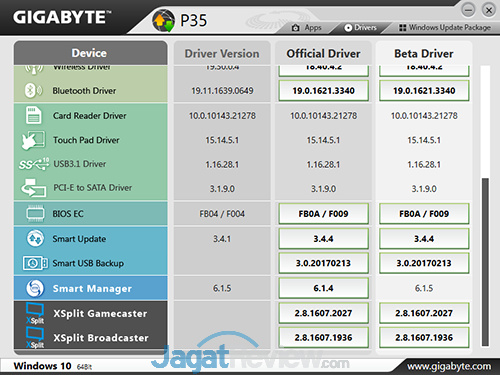Select the XSplit Broadcaster label
Image resolution: width=500 pixels, height=375 pixels.
click(101, 338)
